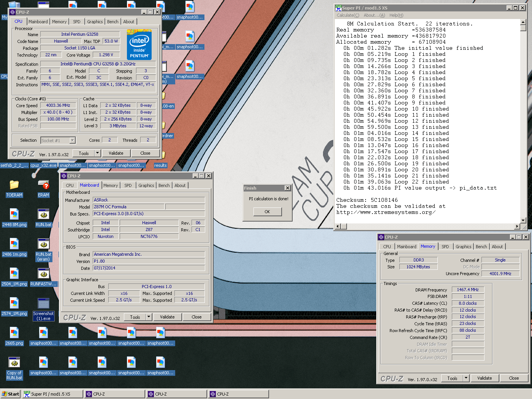Click Super PI horizontal scrollbar right arrow
Image resolution: width=532 pixels, height=399 pixels.
[517, 226]
